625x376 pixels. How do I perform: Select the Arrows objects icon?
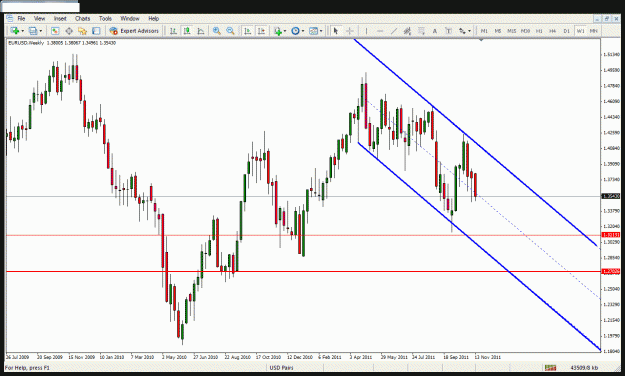pos(462,31)
